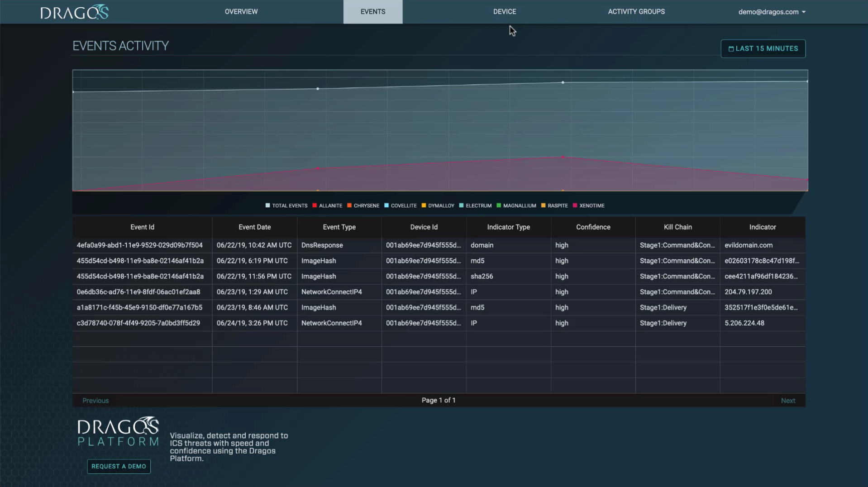
Task: Toggle the Allanite legend swatch
Action: (x=315, y=205)
